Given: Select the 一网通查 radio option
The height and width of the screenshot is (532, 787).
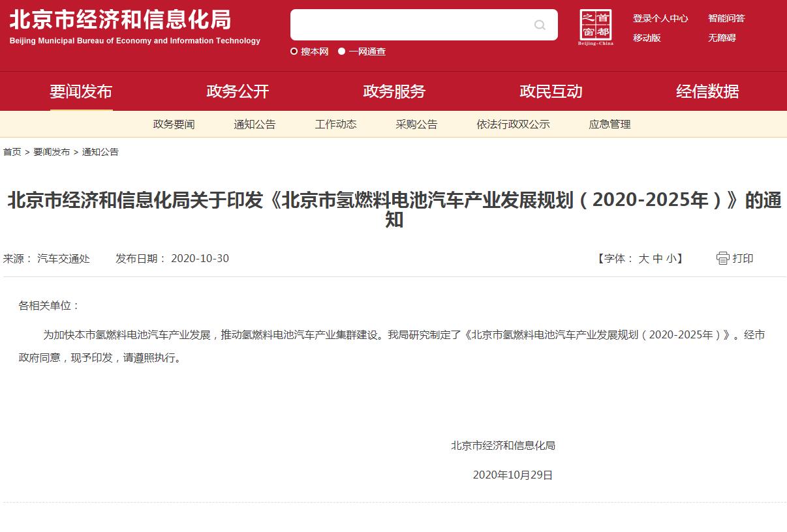Looking at the screenshot, I should 341,52.
